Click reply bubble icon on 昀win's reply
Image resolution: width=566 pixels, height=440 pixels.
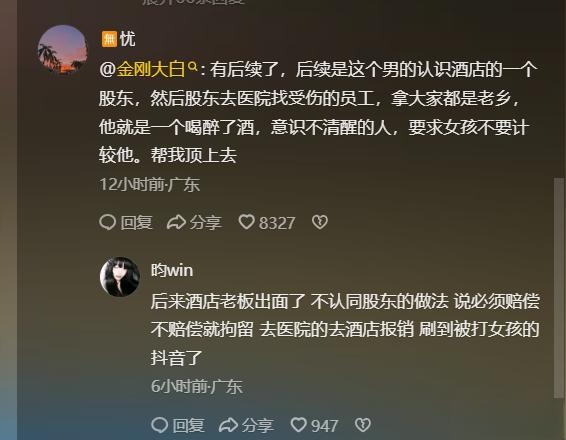coord(159,425)
